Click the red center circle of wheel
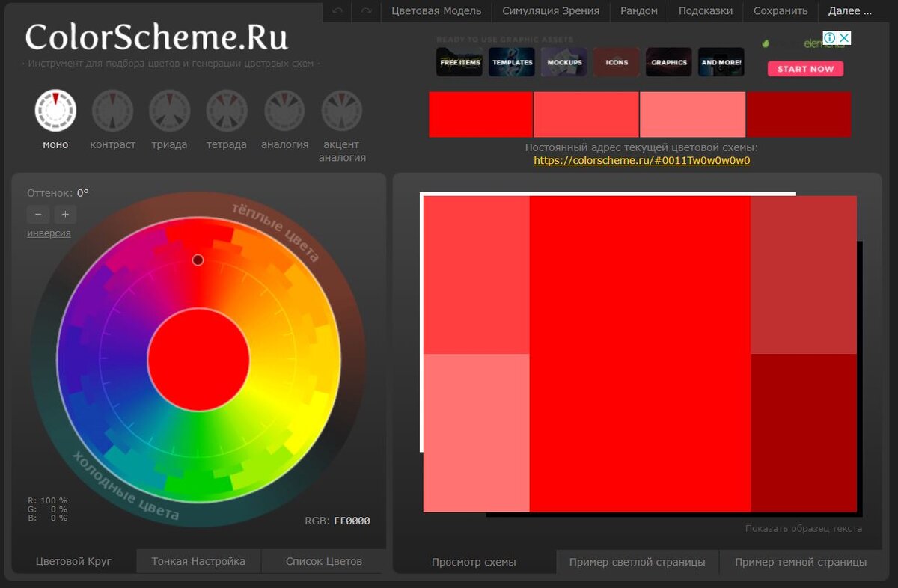This screenshot has width=898, height=588. coord(198,360)
